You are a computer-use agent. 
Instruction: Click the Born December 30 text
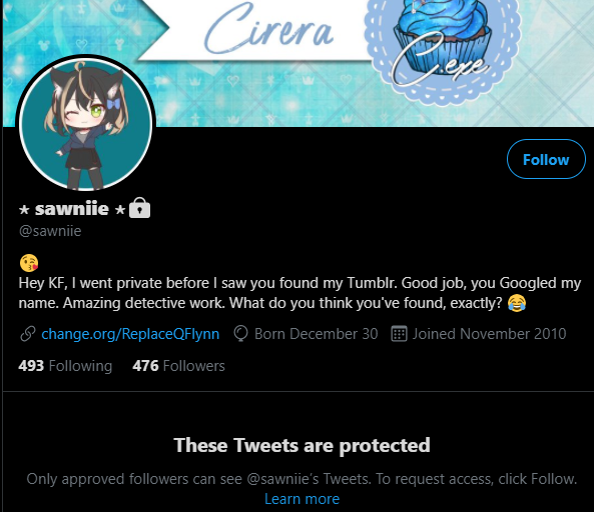click(x=316, y=334)
